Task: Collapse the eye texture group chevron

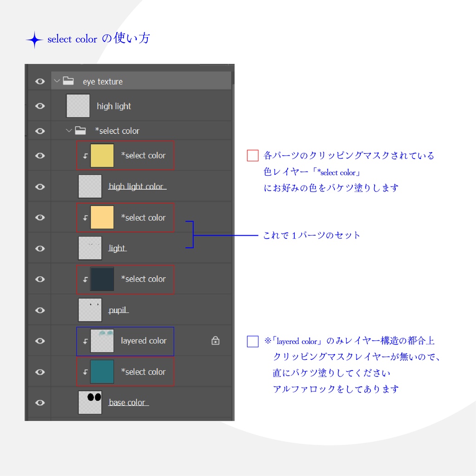Action: pyautogui.click(x=57, y=81)
